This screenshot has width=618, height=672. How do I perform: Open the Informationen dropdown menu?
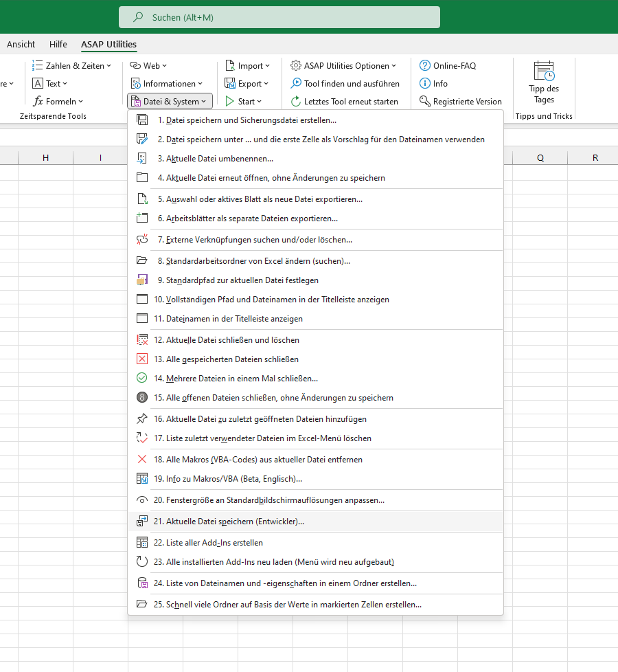[x=167, y=84]
